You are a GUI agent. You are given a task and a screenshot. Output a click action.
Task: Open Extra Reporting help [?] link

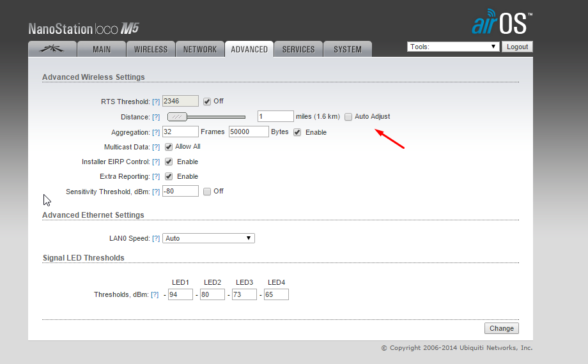click(156, 176)
